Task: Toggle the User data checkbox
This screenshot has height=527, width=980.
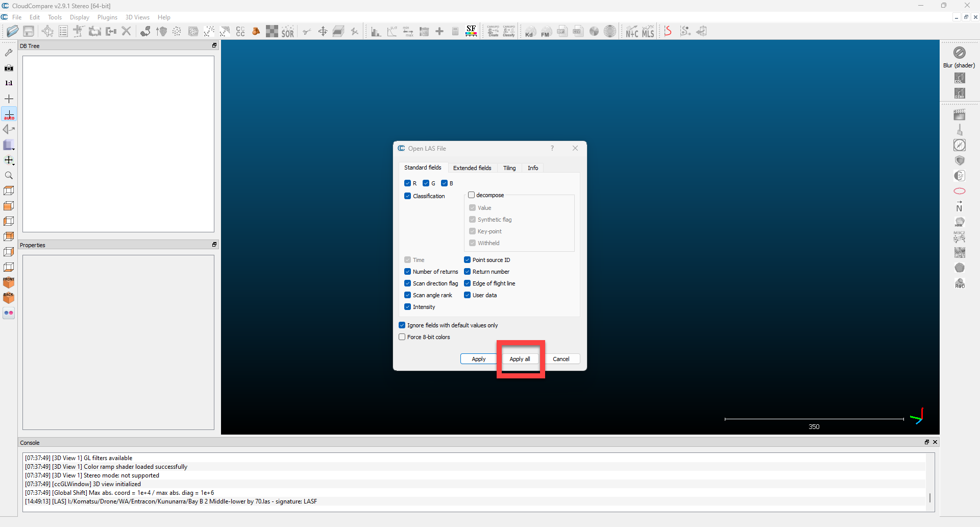Action: pos(467,295)
